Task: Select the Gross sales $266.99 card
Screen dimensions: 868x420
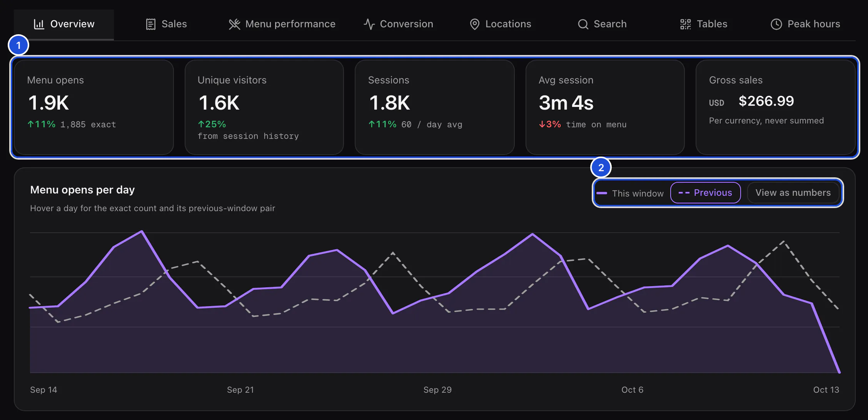Action: point(776,107)
